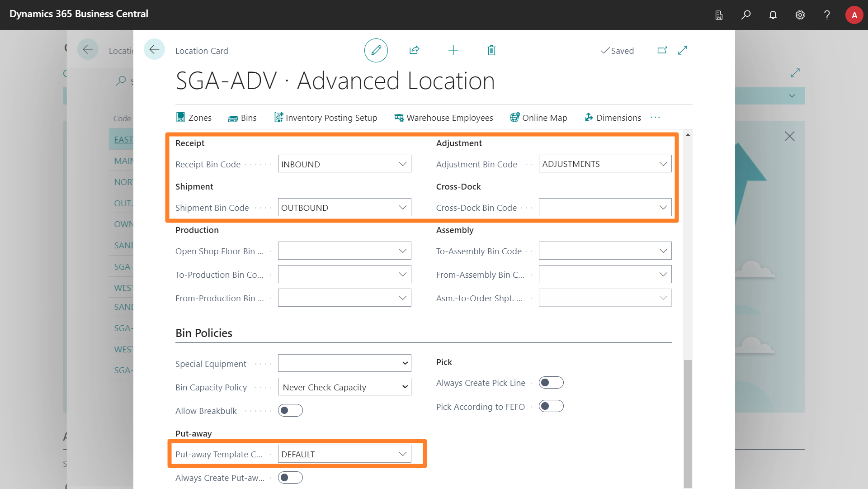868x489 pixels.
Task: Expand Shipment Bin Code dropdown arrow
Action: click(402, 208)
